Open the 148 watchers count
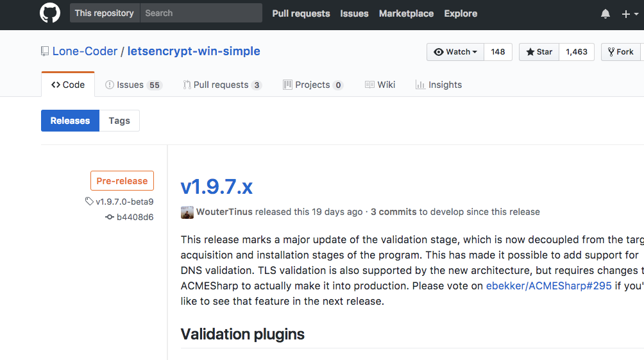Screen dimensions: 644x360 (x=498, y=52)
